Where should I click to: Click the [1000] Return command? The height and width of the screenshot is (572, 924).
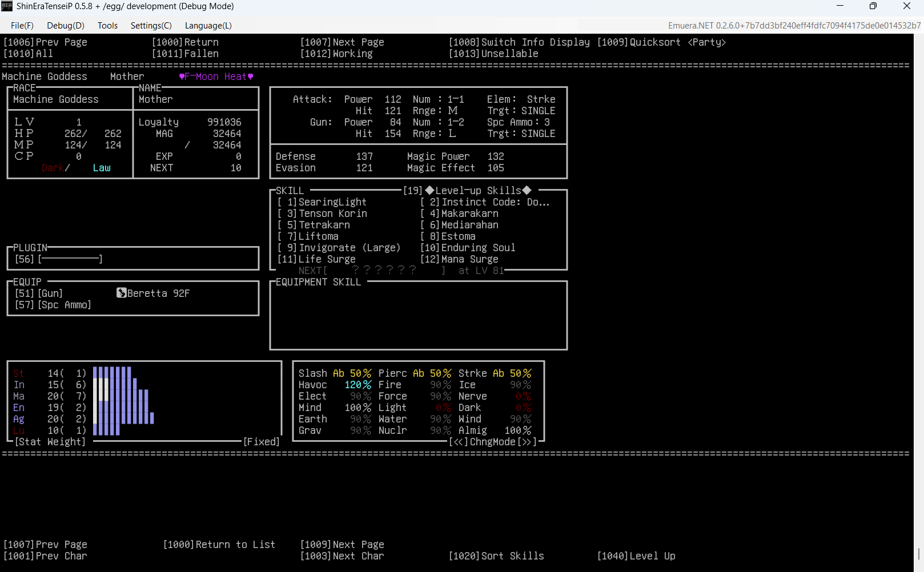click(185, 42)
